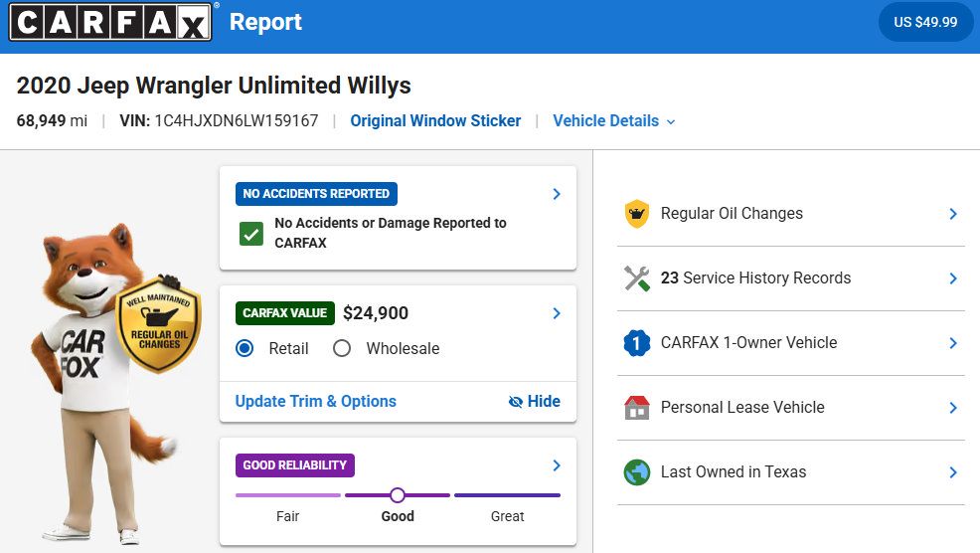Click the Great reliability label

point(508,516)
